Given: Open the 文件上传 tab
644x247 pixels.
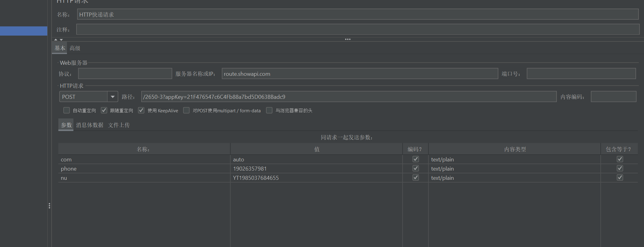Looking at the screenshot, I should [119, 125].
